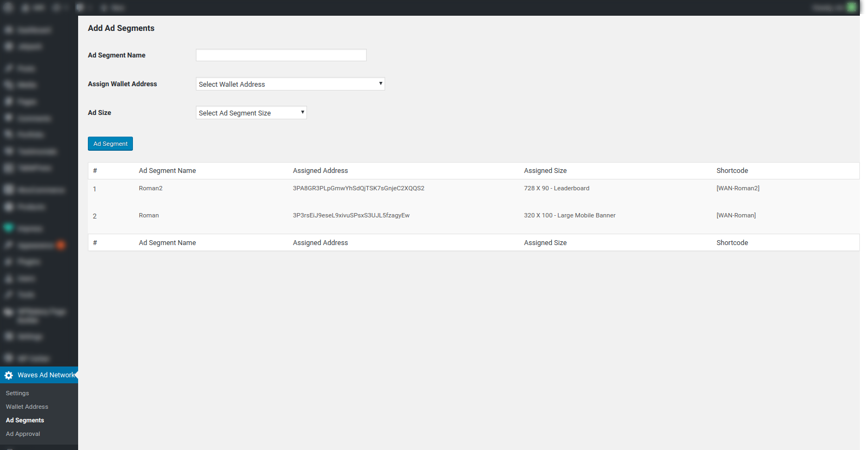
Task: Click the Shortcode top column header
Action: pos(732,171)
